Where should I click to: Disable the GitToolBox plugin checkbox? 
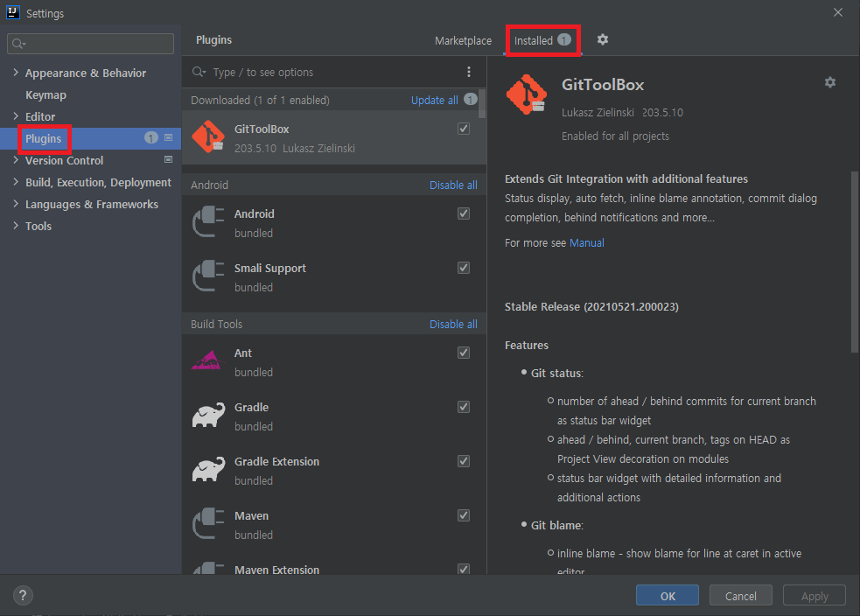[x=464, y=129]
